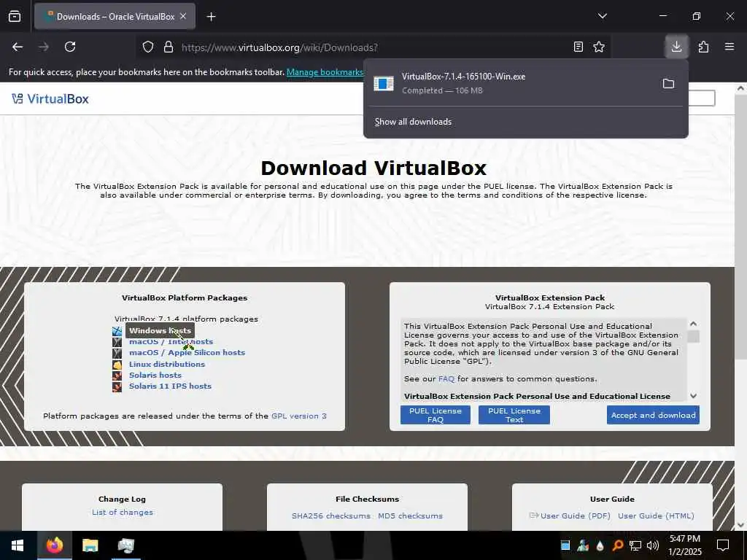Open a new browser tab
Screen dimensions: 747x560
click(x=211, y=17)
